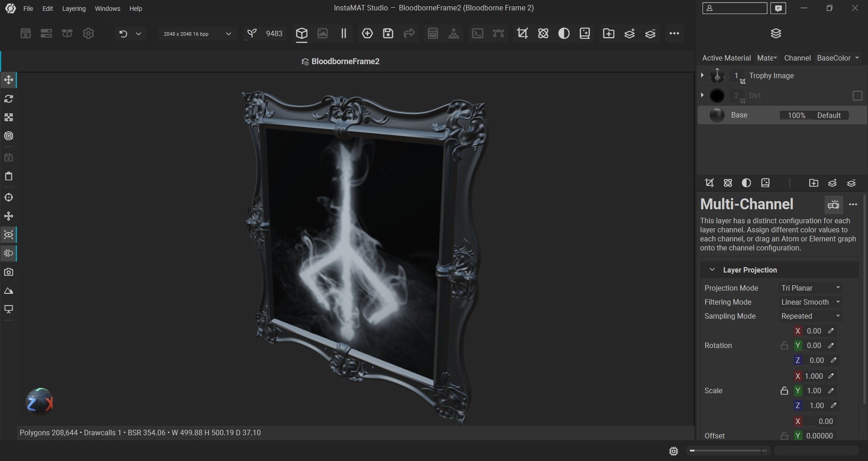Toggle the Scale lock icon
Viewport: 868px width, 461px height.
784,391
